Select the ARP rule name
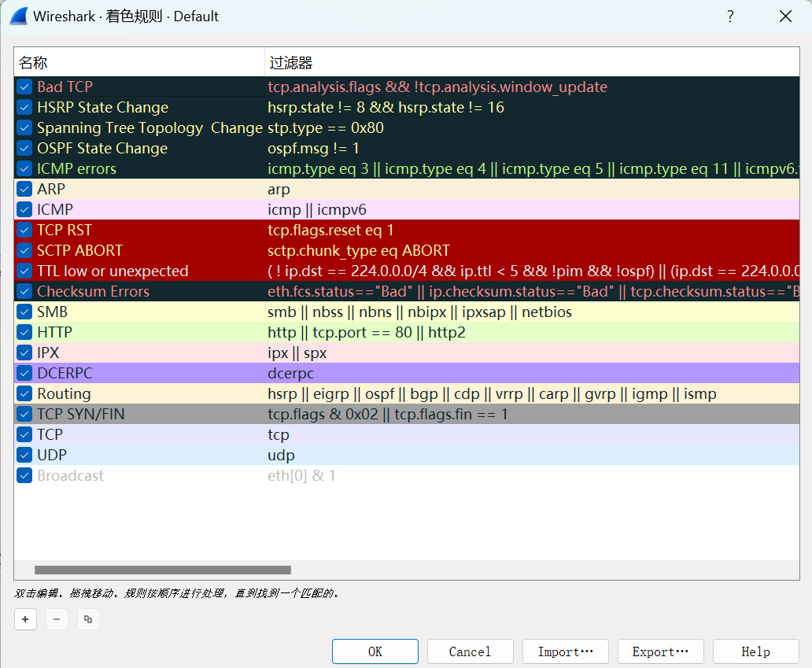This screenshot has width=812, height=668. (50, 189)
